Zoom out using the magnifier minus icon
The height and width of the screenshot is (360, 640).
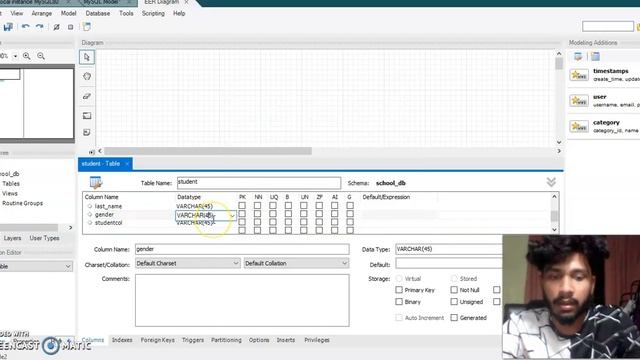tap(41, 56)
